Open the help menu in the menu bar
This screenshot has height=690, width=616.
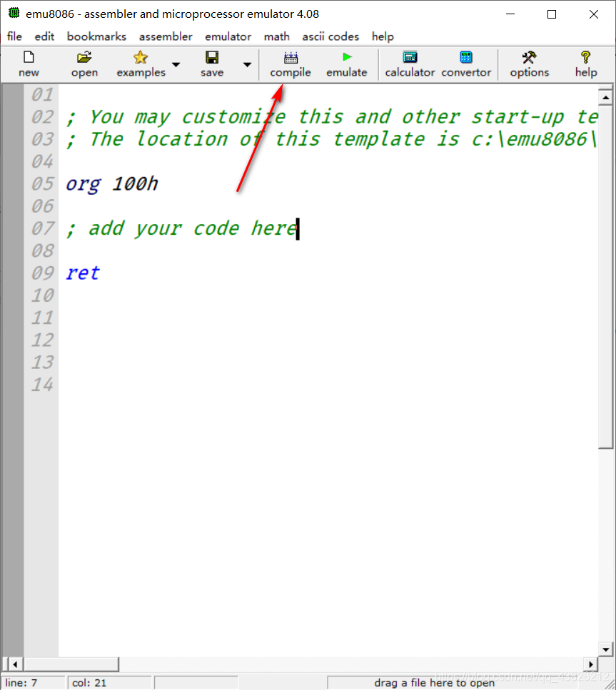[383, 36]
